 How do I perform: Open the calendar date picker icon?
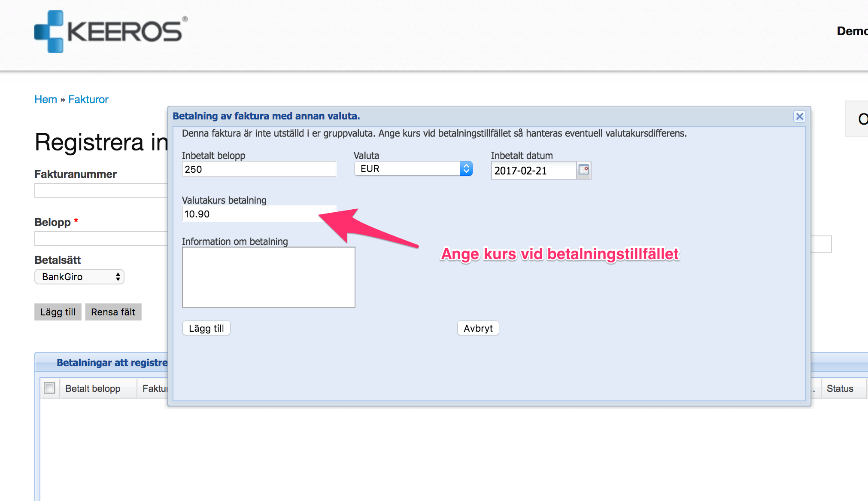(583, 170)
